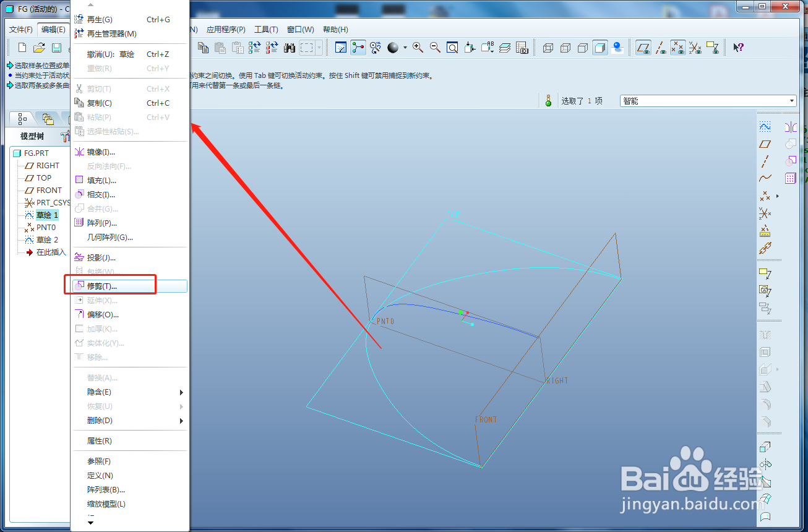
Task: Toggle coordinate systems display
Action: click(x=695, y=48)
